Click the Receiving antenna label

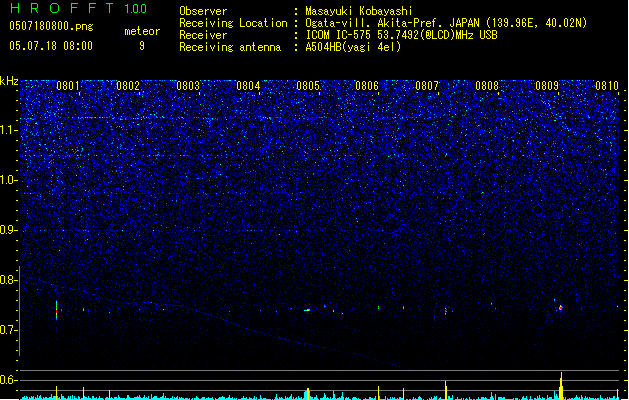pos(230,47)
